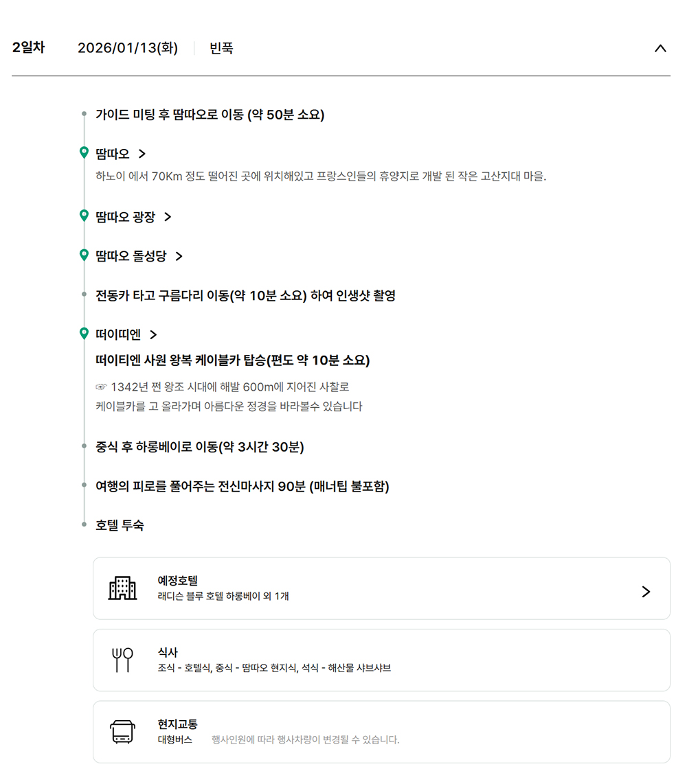Open the 예정호텔 card arrow

coord(645,592)
